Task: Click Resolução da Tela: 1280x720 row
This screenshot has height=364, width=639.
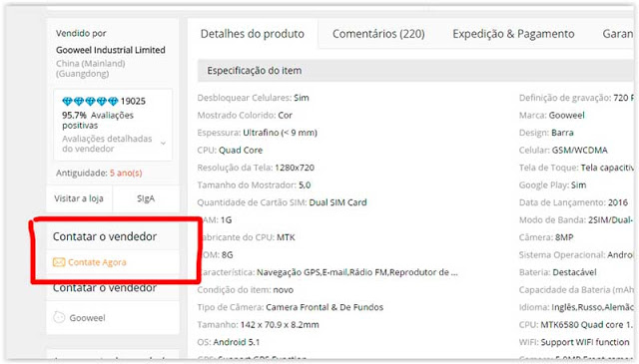Action: (x=256, y=168)
